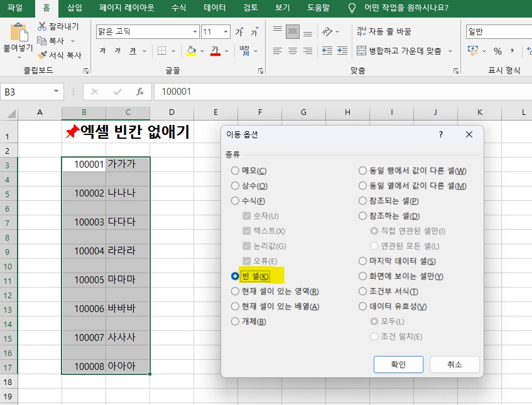
Task: Select the 개체(B) radio option
Action: point(235,321)
